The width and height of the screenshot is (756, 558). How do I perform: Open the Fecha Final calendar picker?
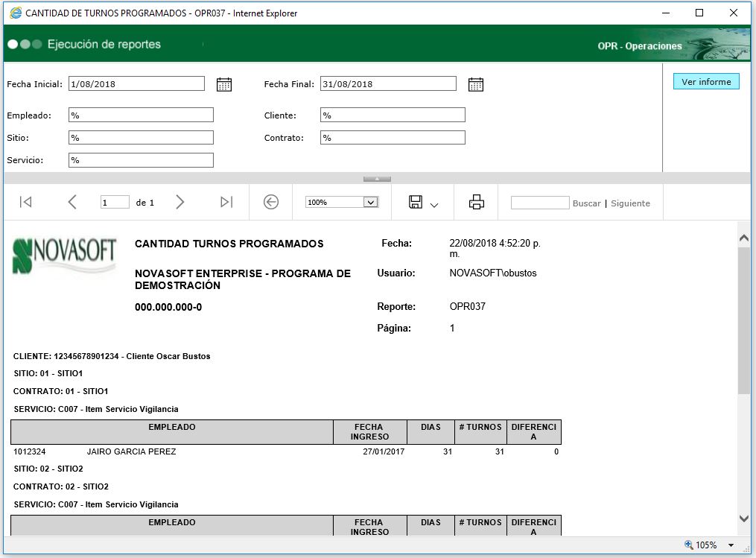476,84
